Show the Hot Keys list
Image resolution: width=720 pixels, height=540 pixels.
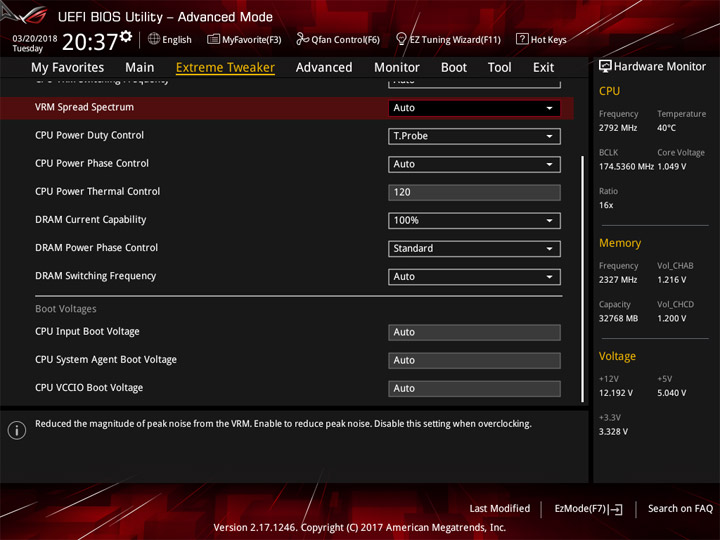click(541, 39)
